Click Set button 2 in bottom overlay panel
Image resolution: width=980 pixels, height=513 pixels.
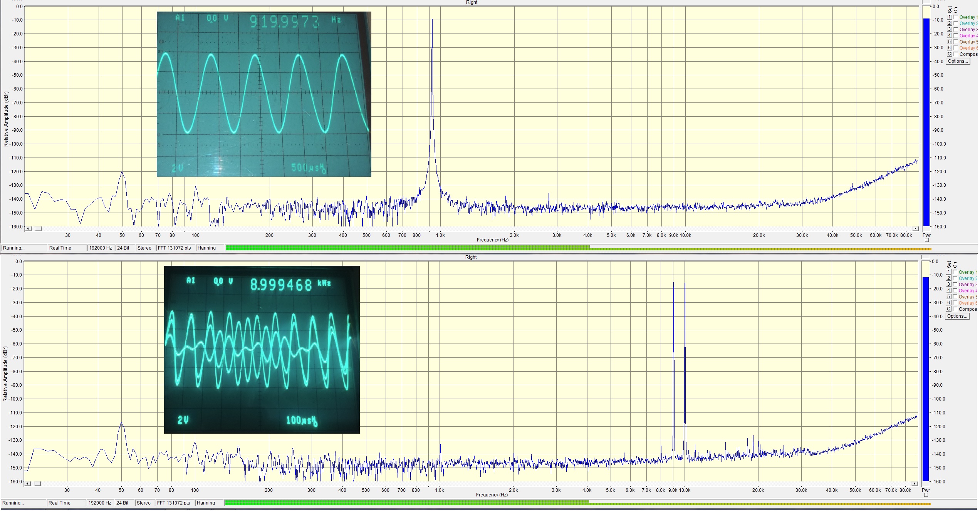coord(949,278)
